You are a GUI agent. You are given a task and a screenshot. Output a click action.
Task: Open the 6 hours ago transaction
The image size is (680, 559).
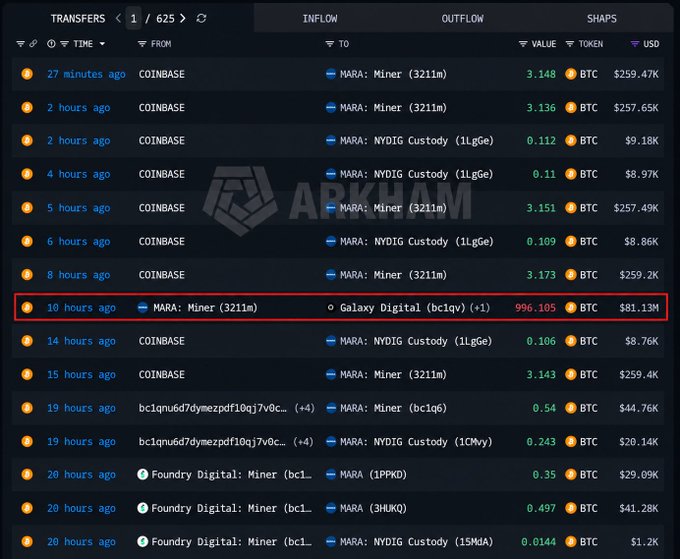(78, 242)
